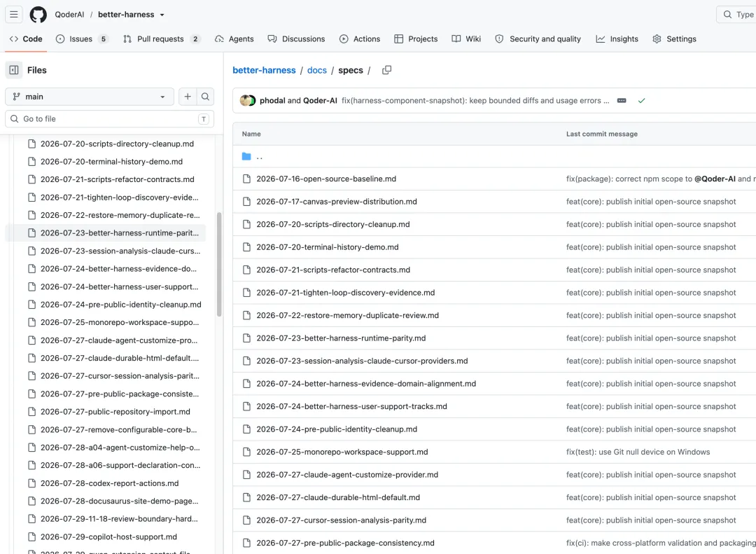The image size is (756, 554).
Task: Open the Insights tab
Action: [617, 39]
